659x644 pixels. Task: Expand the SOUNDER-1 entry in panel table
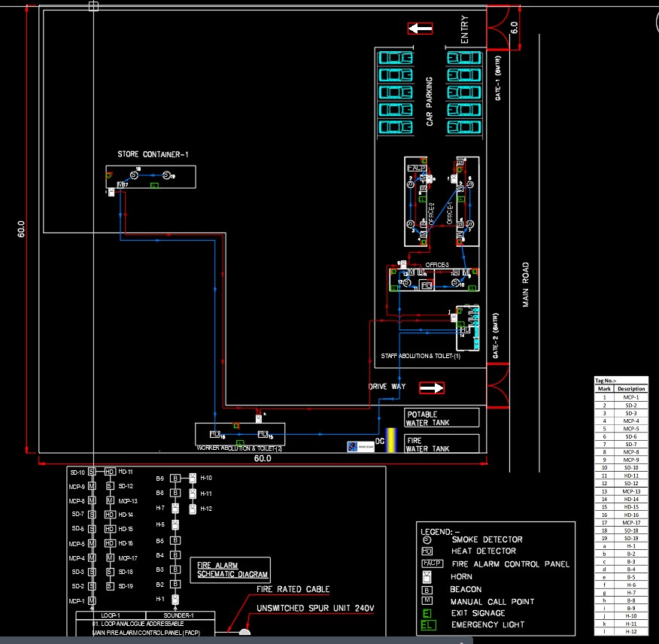[x=181, y=615]
